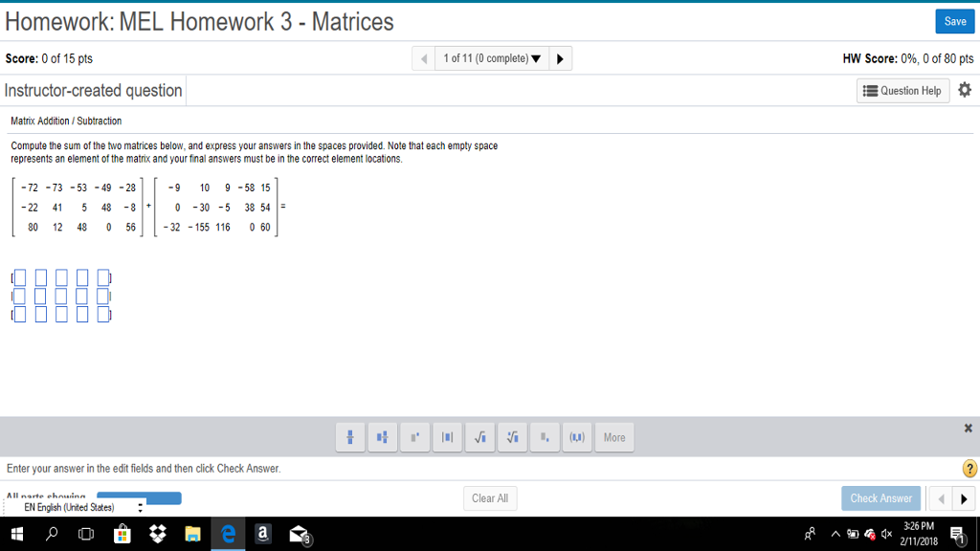Expand the language selector showing EN English

[141, 509]
